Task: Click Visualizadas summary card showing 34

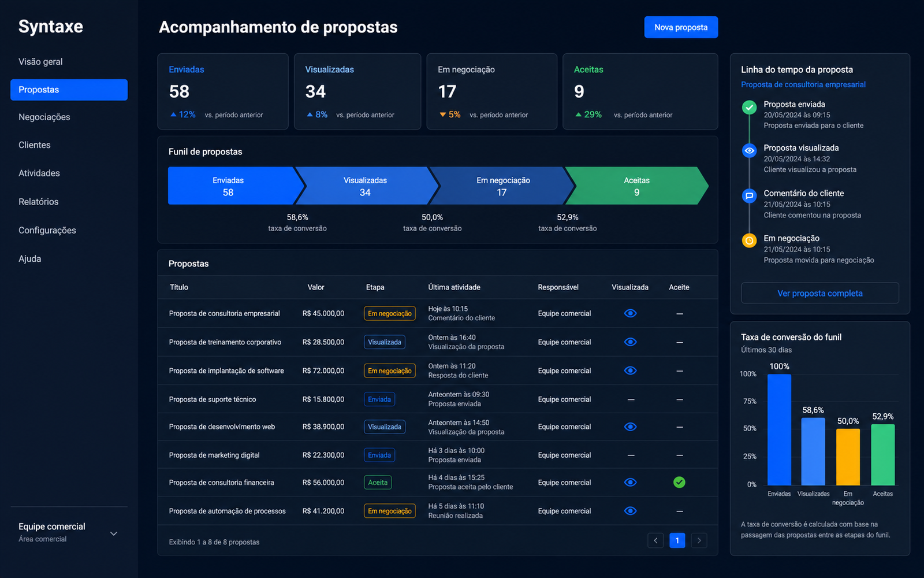Action: point(357,91)
